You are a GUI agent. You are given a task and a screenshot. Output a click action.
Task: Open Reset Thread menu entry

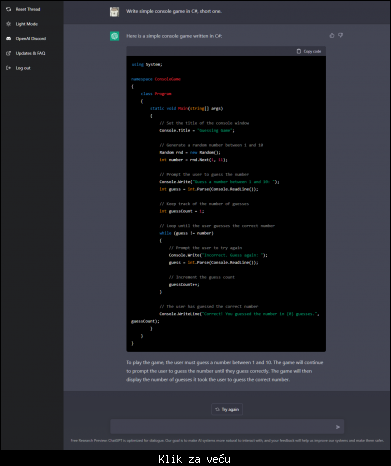(28, 9)
